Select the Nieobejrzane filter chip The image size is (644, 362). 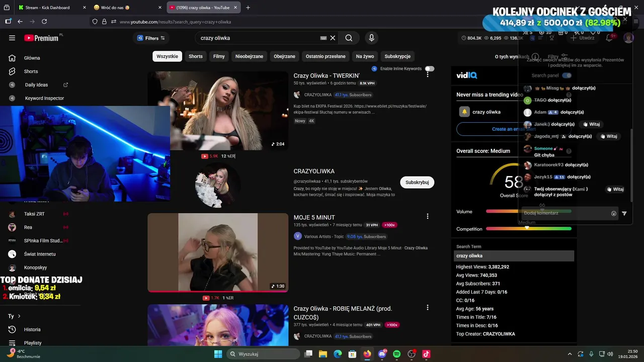[x=249, y=56]
